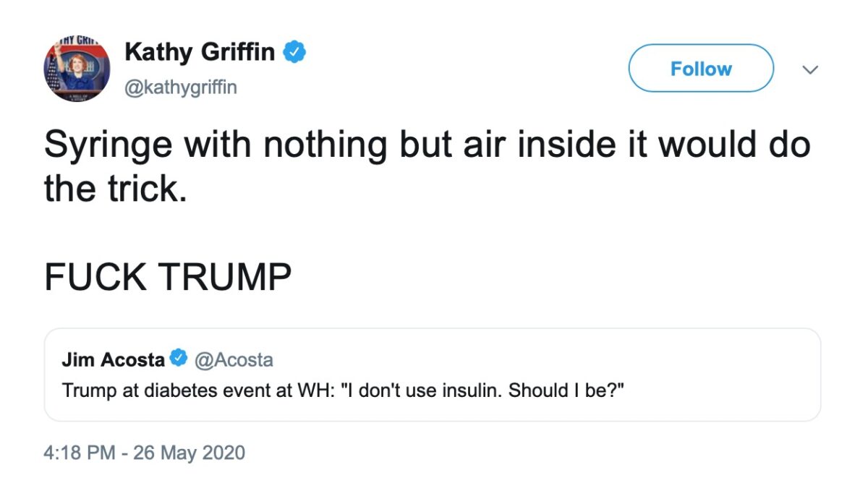Viewport: 868px width, 483px height.
Task: Open the Kathy Griffin display name link
Action: pyautogui.click(x=200, y=52)
